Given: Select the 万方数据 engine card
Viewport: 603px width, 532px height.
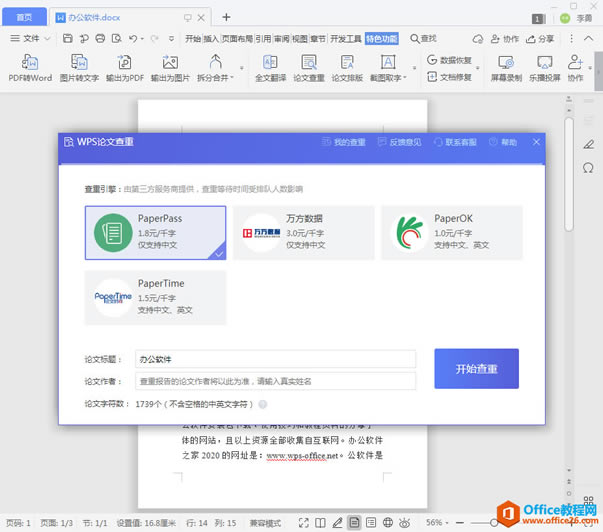Looking at the screenshot, I should pyautogui.click(x=303, y=233).
